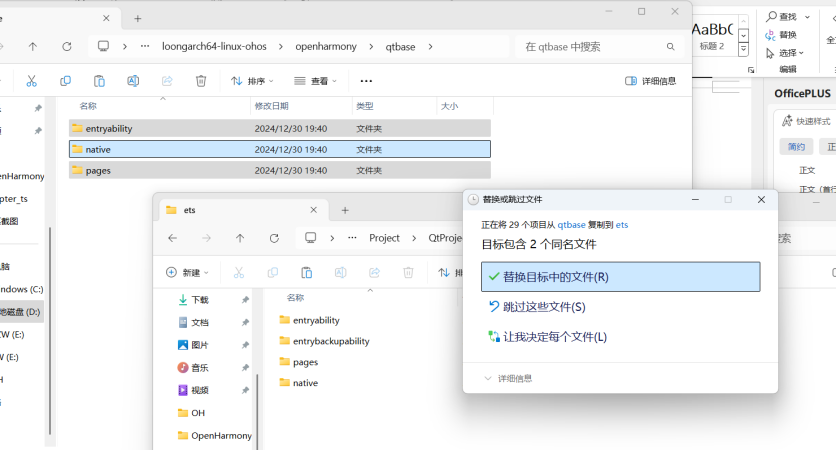This screenshot has height=450, width=836.
Task: Click the back arrow in ets window
Action: [x=172, y=238]
